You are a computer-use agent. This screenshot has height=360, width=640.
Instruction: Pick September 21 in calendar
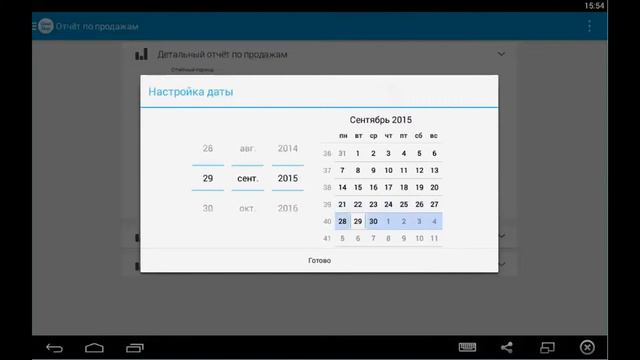click(x=342, y=204)
